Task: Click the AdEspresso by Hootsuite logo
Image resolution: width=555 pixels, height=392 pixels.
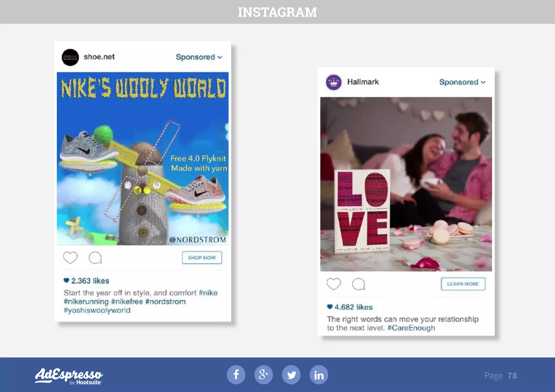Action: coord(69,376)
